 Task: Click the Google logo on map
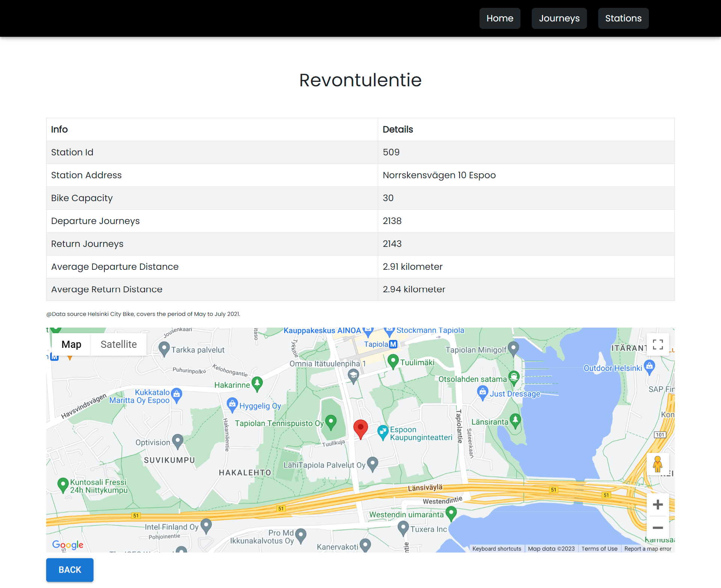[x=68, y=544]
